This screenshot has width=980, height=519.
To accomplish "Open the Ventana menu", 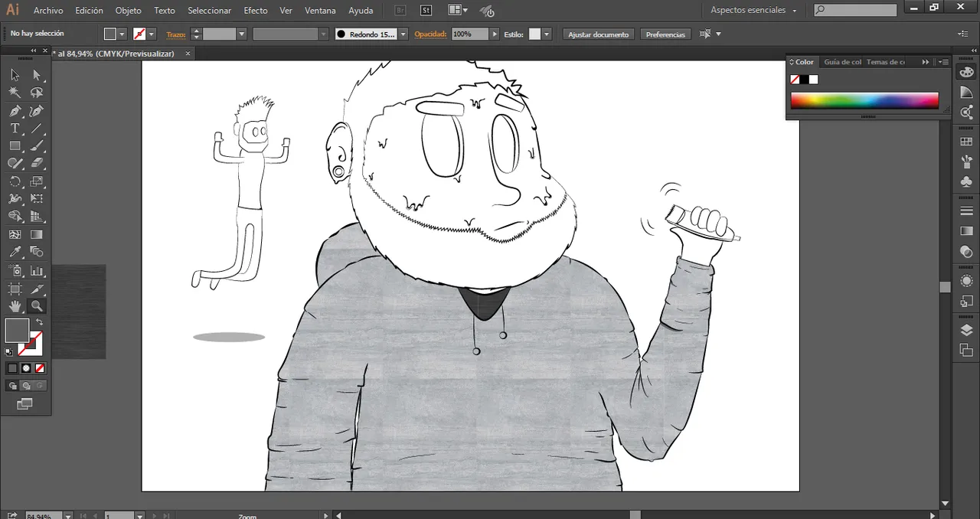I will pyautogui.click(x=320, y=10).
